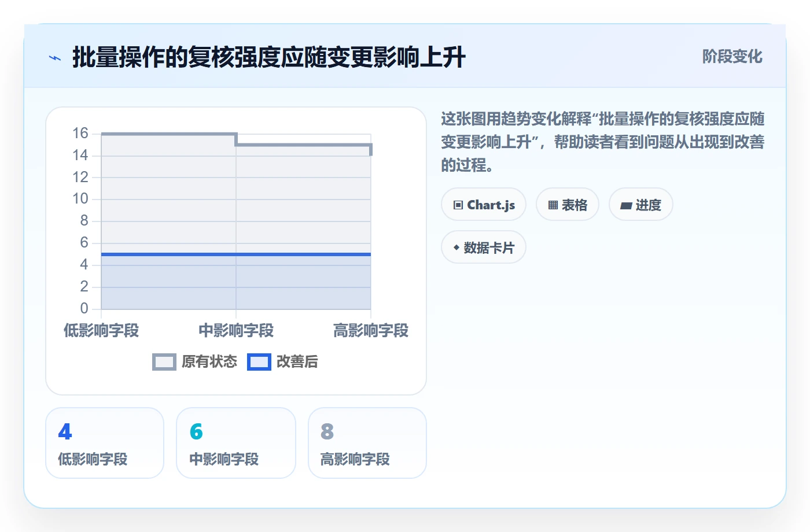This screenshot has width=810, height=532.
Task: Click the 高影响字段 x-axis label under the chart
Action: [x=371, y=331]
